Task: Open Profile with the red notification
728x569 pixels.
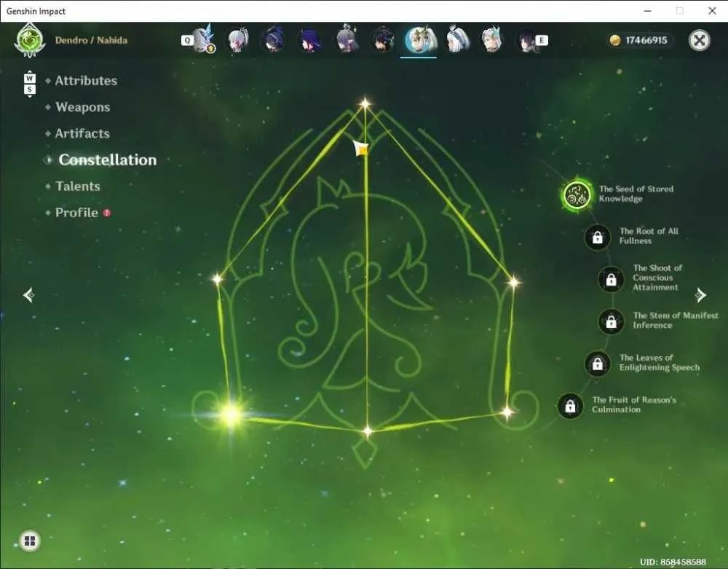Action: (x=76, y=213)
